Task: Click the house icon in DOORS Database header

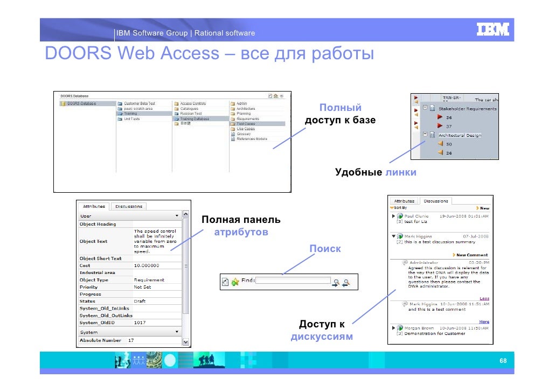Action: [x=276, y=96]
